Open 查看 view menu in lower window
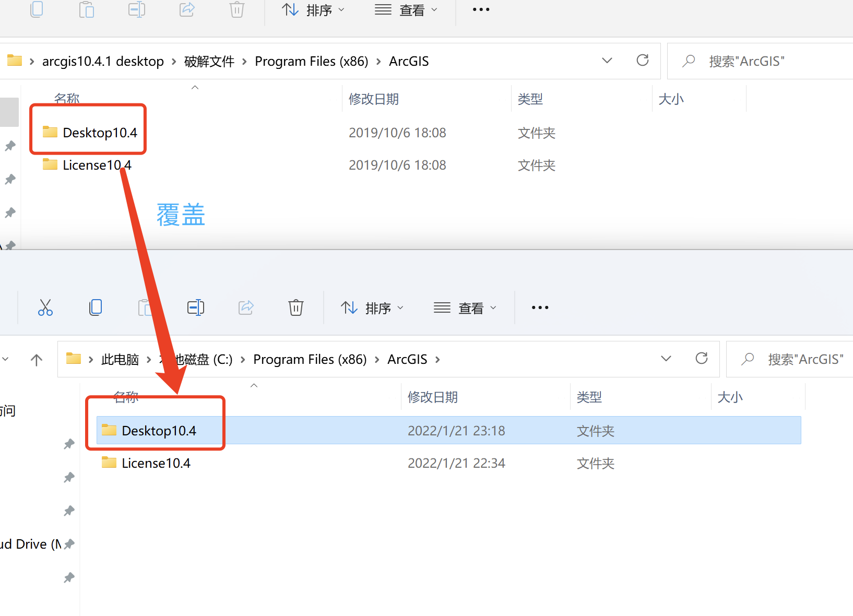853x616 pixels. pyautogui.click(x=465, y=308)
